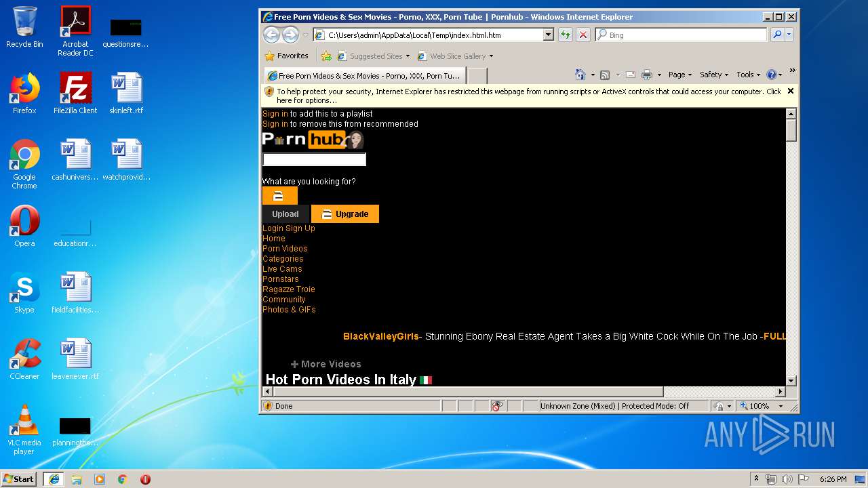Open the Safety menu
This screenshot has height=488, width=868.
coord(714,75)
